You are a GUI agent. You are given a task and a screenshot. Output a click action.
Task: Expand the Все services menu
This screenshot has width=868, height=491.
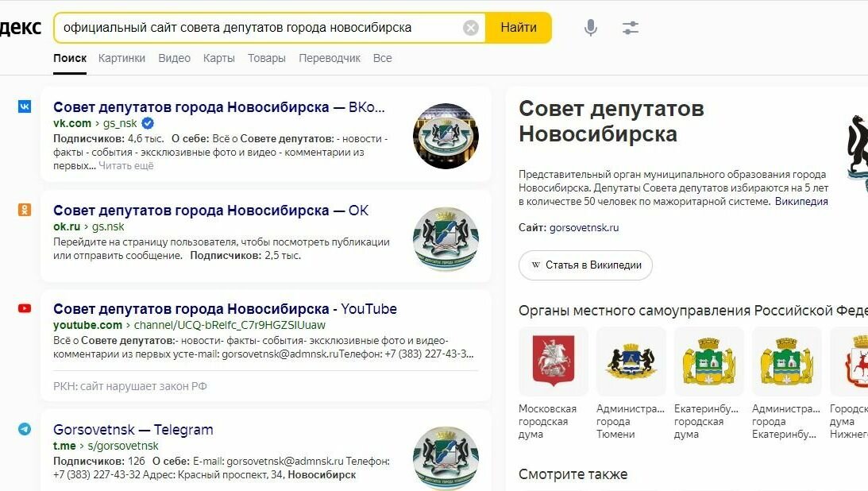point(383,58)
